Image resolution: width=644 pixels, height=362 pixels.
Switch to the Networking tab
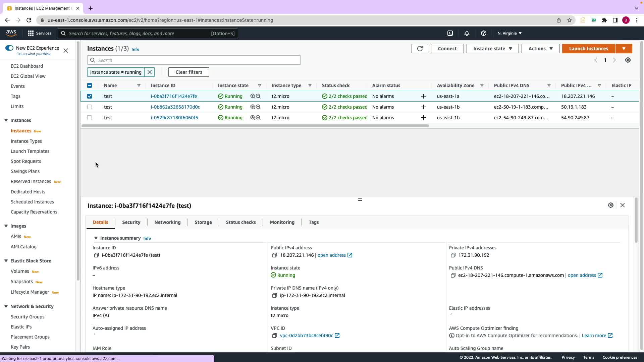(x=167, y=222)
